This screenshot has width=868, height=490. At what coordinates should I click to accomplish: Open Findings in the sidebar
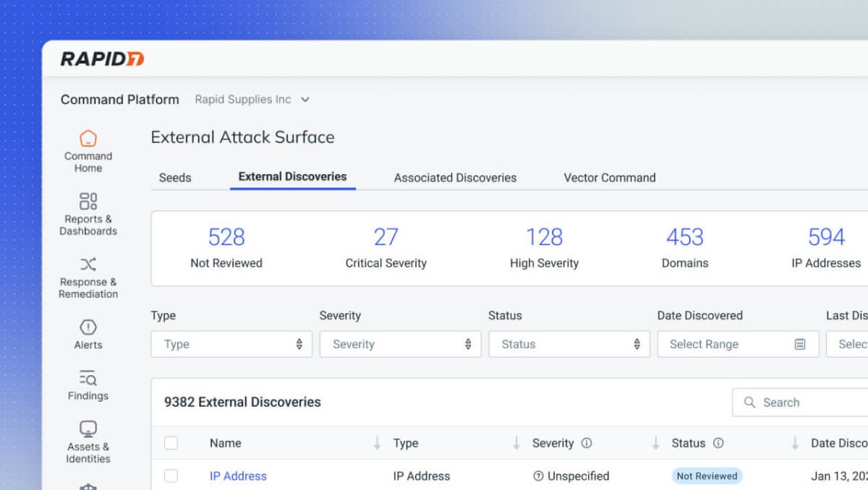(88, 385)
